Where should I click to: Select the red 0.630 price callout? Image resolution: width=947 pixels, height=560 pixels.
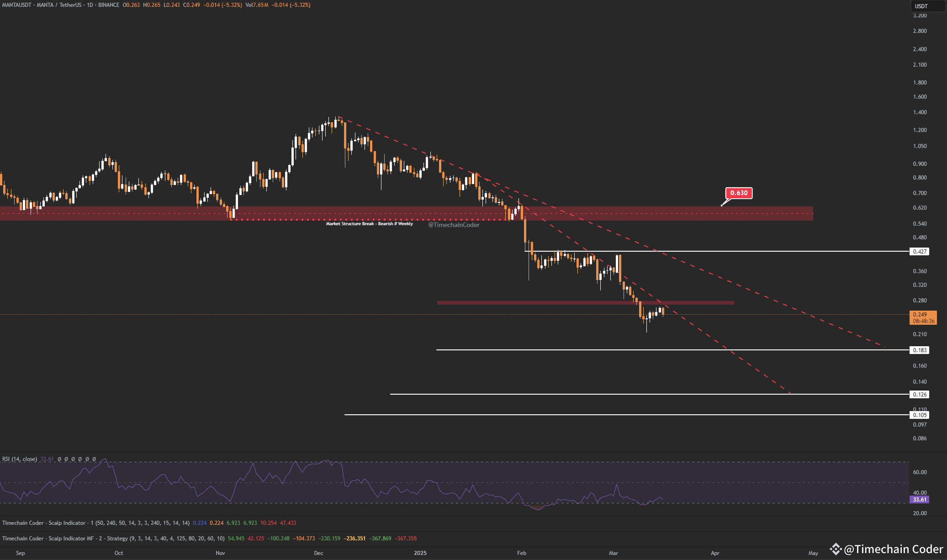click(x=739, y=193)
